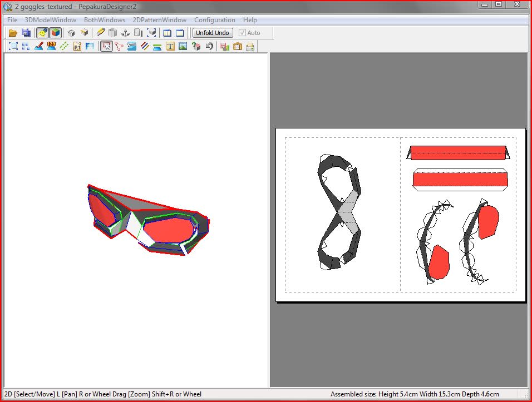Click the cube-in-corner-brackets fit icon
Viewport: 532px width, 402px height.
[x=151, y=33]
